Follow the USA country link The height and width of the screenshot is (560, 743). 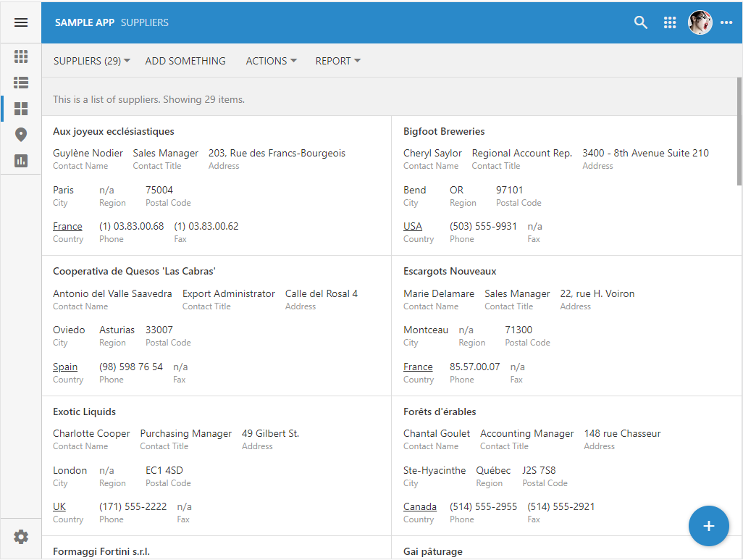coord(413,226)
